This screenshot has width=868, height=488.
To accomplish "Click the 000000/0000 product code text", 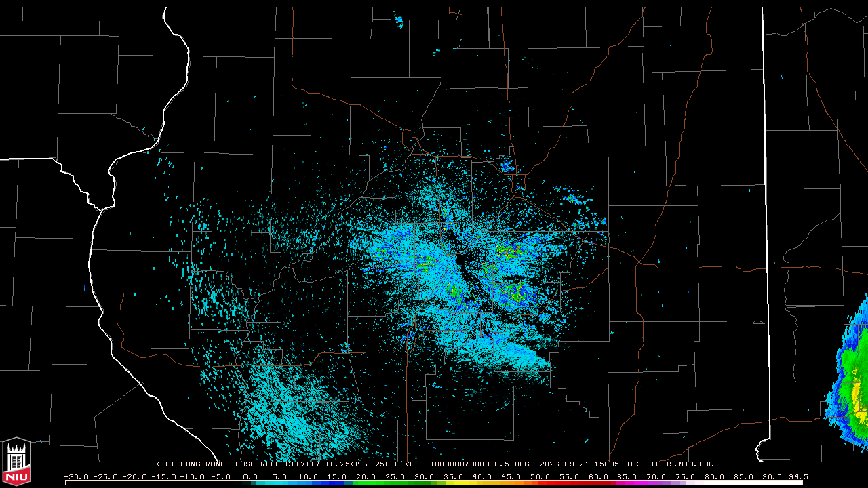I will (x=463, y=464).
